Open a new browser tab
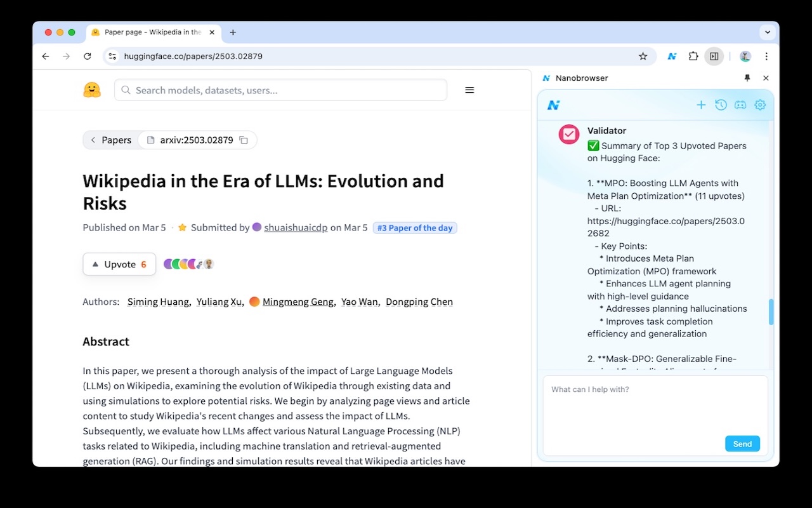 [x=233, y=32]
